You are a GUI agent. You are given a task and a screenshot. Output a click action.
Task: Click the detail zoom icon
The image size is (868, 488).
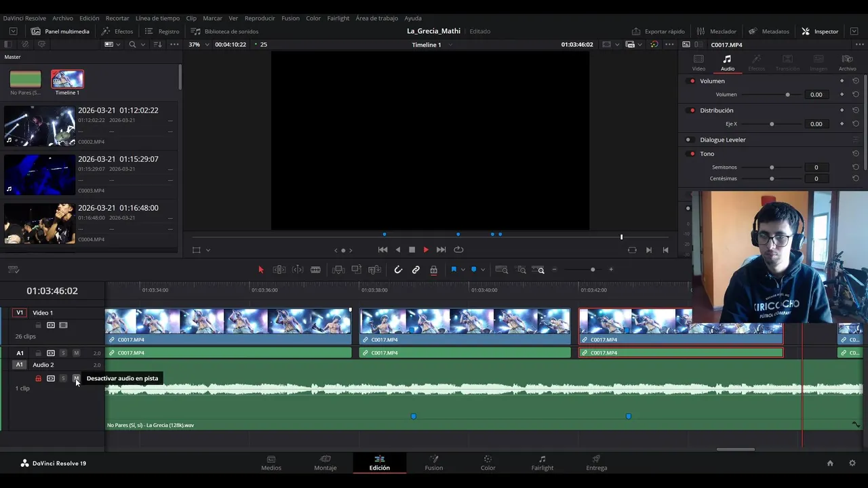[x=521, y=270]
